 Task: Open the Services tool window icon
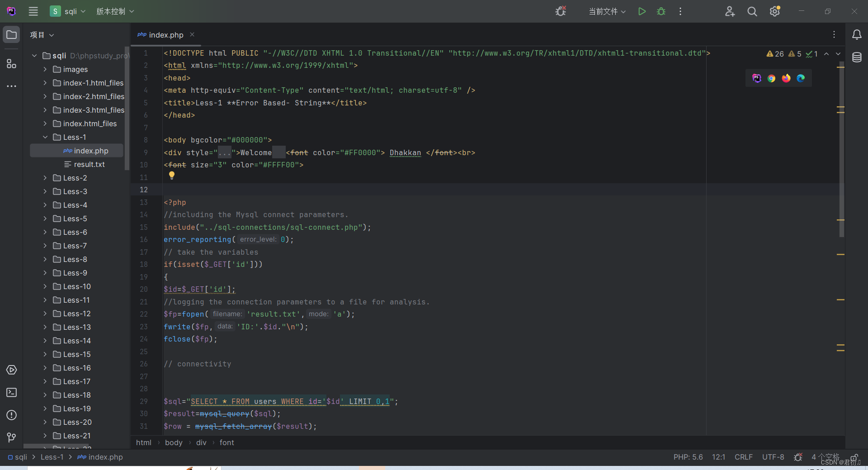pyautogui.click(x=12, y=370)
